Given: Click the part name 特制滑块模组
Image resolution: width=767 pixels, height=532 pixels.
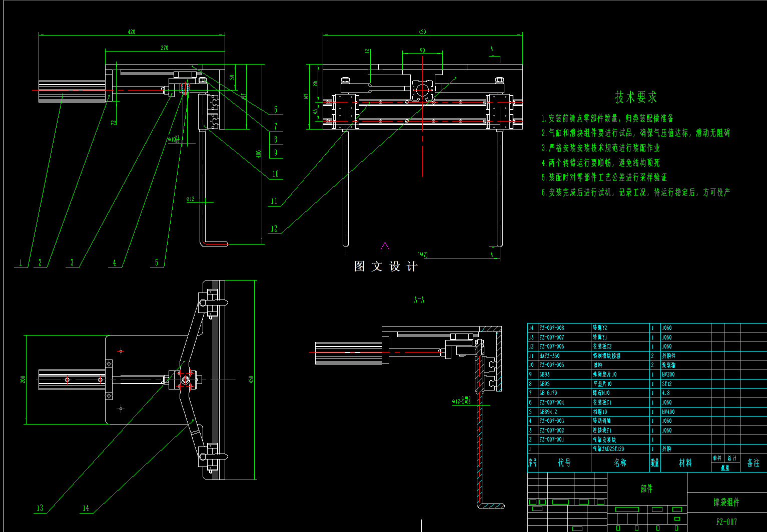Looking at the screenshot, I should (x=606, y=356).
